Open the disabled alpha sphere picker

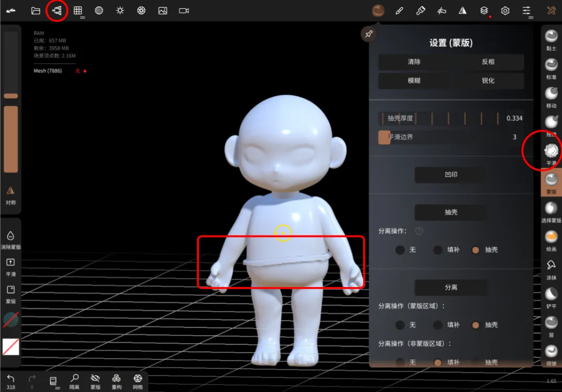(11, 320)
